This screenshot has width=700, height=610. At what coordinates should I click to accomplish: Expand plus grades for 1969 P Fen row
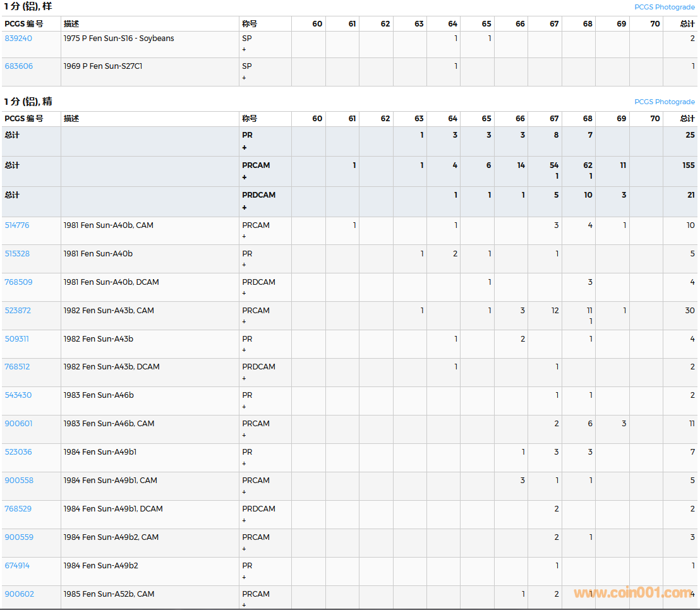[244, 78]
